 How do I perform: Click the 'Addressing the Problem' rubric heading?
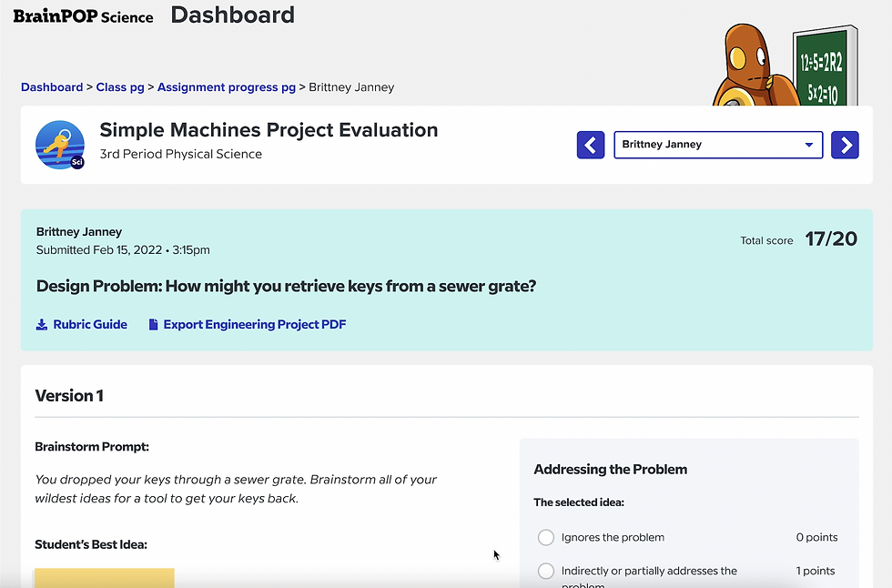tap(611, 469)
